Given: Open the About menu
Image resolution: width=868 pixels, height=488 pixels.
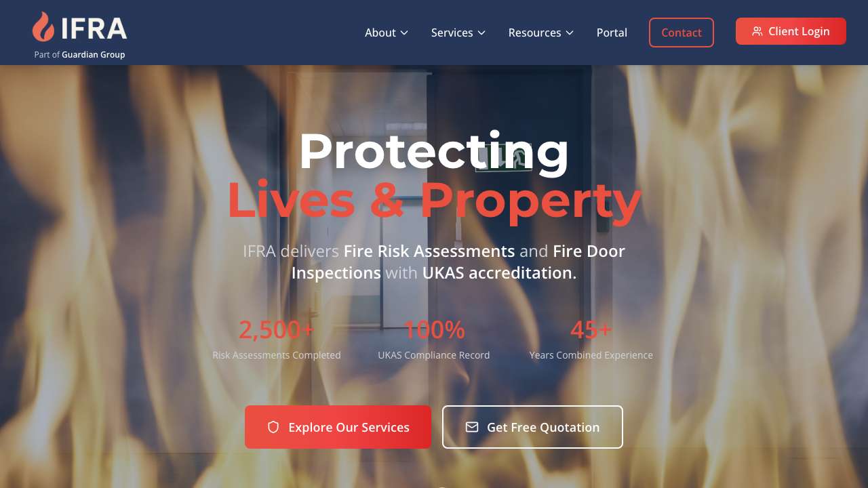Looking at the screenshot, I should pyautogui.click(x=380, y=33).
